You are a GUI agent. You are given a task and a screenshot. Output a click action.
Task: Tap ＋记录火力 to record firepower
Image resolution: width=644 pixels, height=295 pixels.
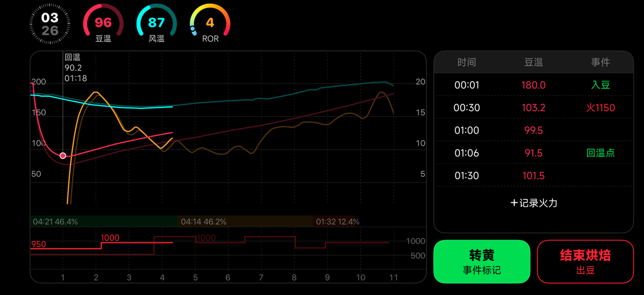point(533,202)
